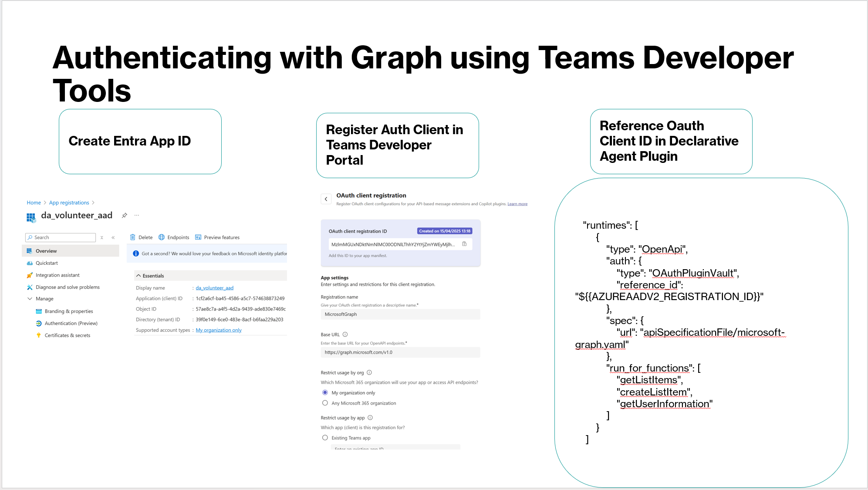The image size is (868, 490).
Task: Pin the da_volunteer_aad app registration
Action: tap(125, 215)
